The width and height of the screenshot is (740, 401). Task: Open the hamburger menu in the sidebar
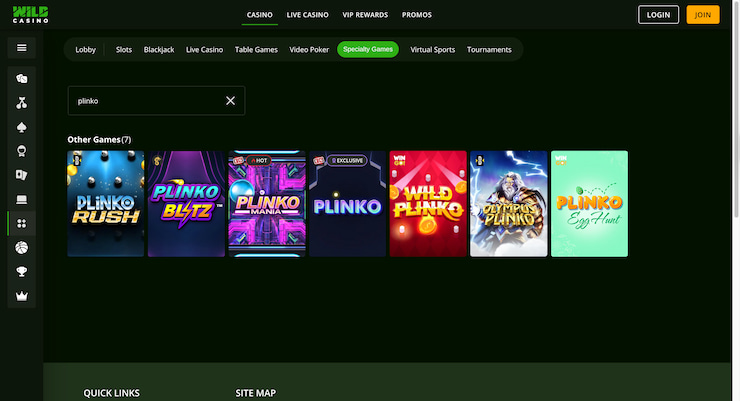pos(21,48)
